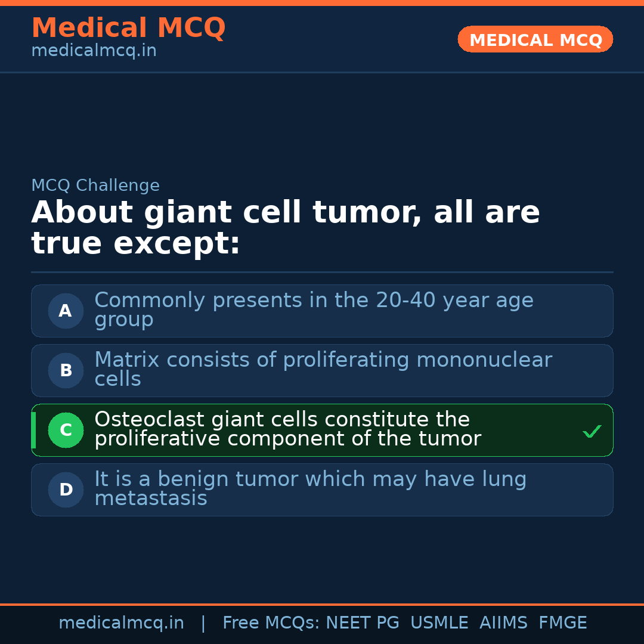
Task: Click the circular letter D badge
Action: coord(66,490)
